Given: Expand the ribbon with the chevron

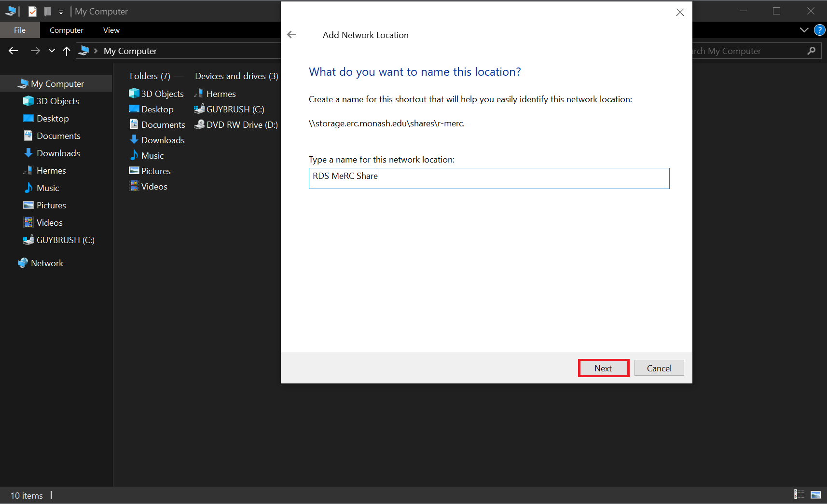Looking at the screenshot, I should point(804,30).
